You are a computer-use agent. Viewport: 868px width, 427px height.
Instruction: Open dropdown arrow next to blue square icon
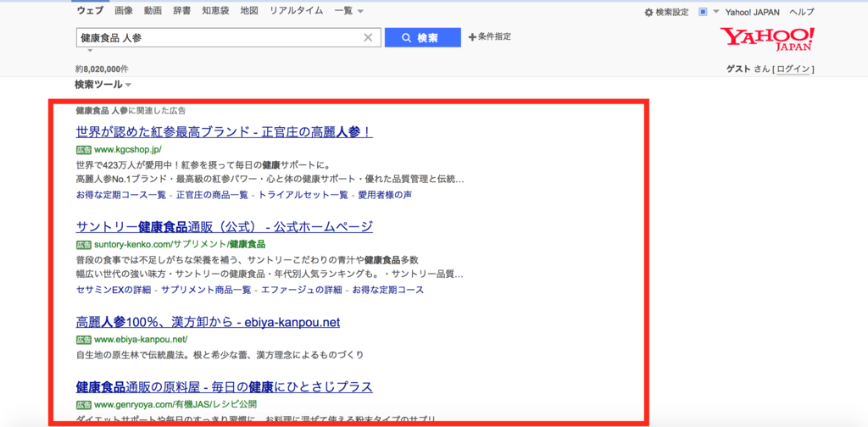pos(715,12)
